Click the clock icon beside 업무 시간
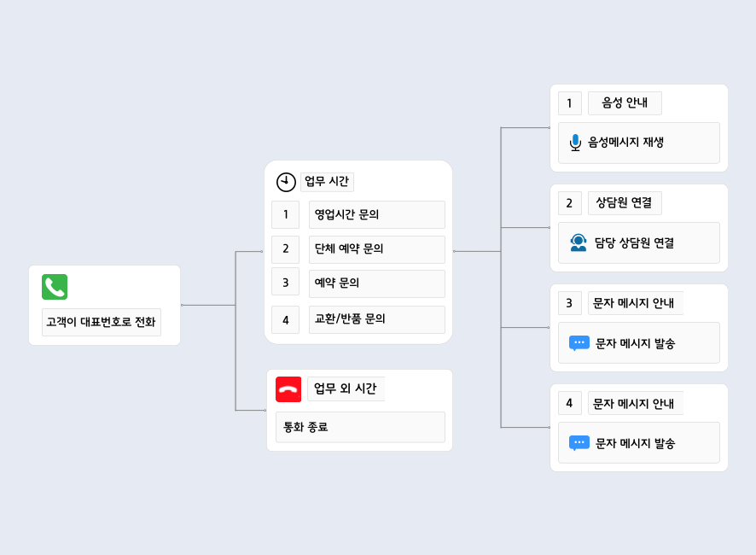This screenshot has width=756, height=555. 286,182
